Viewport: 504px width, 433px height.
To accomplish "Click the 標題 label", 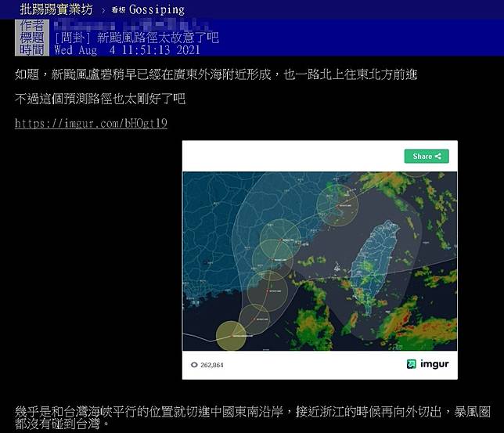I will click(x=32, y=38).
